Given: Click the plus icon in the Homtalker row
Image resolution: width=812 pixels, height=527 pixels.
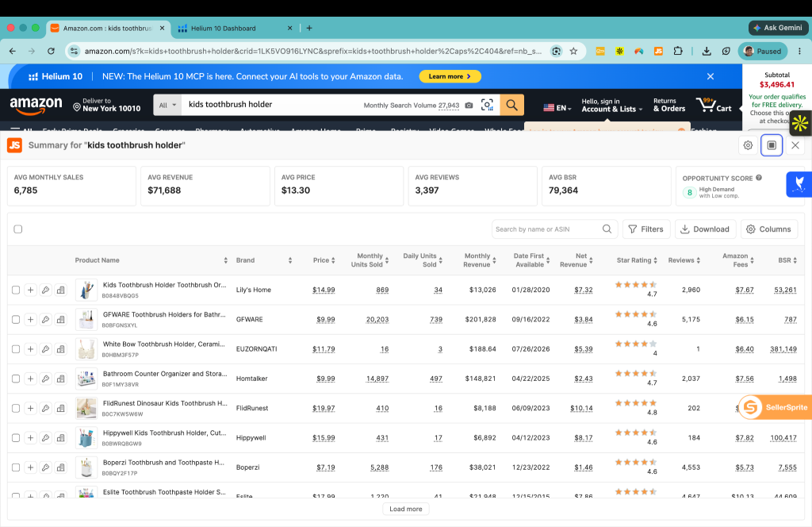Looking at the screenshot, I should click(x=31, y=379).
